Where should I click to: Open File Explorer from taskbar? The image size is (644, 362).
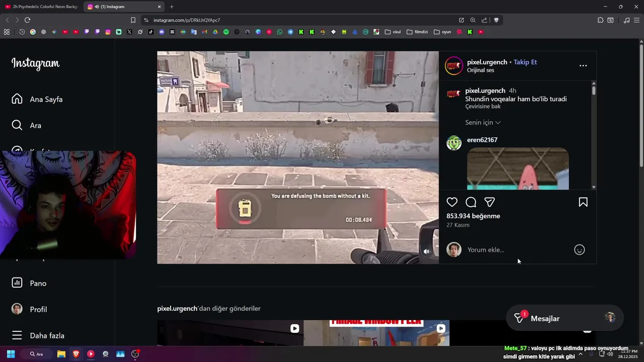pos(61,354)
